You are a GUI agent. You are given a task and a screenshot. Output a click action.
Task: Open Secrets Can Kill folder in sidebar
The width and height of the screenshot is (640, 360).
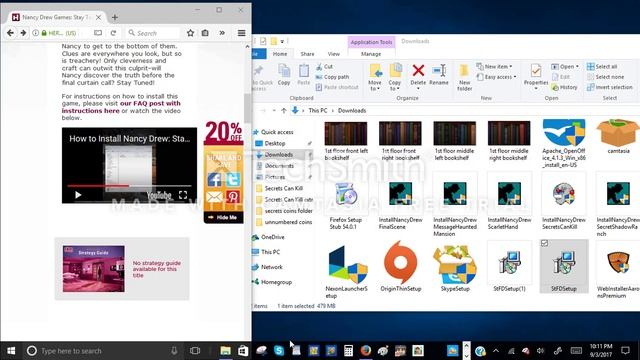pyautogui.click(x=284, y=188)
